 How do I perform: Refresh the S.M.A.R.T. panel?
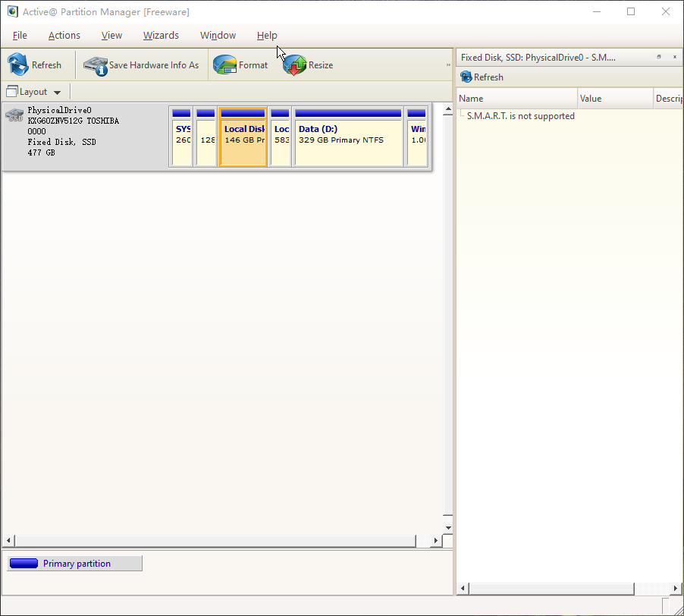(482, 77)
